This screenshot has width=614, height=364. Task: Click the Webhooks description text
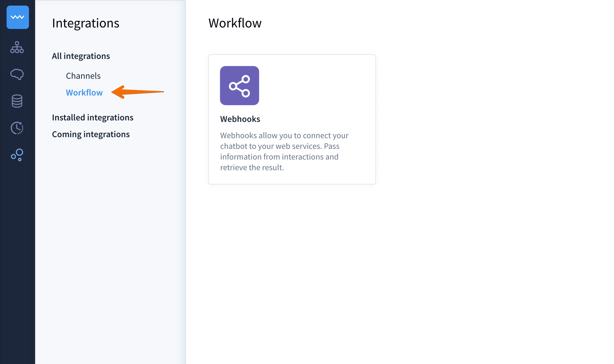tap(284, 151)
